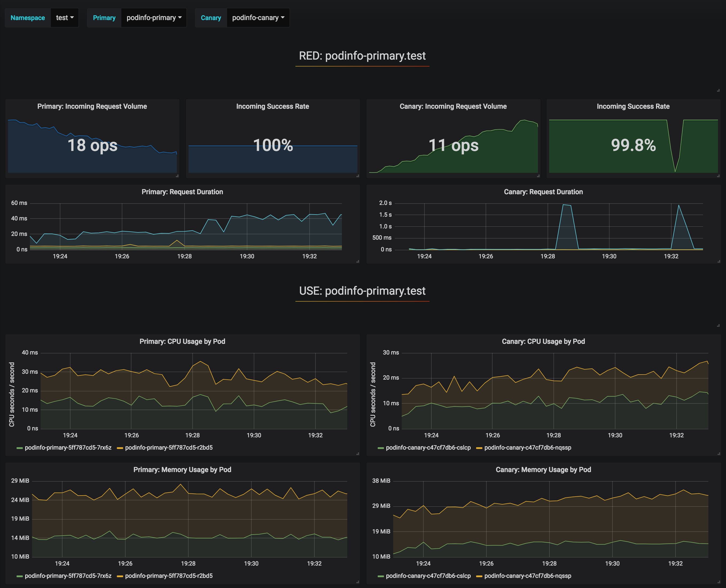Viewport: 726px width, 588px height.
Task: Click resize handle of Canary: Memory Usage panel
Action: coord(719,582)
